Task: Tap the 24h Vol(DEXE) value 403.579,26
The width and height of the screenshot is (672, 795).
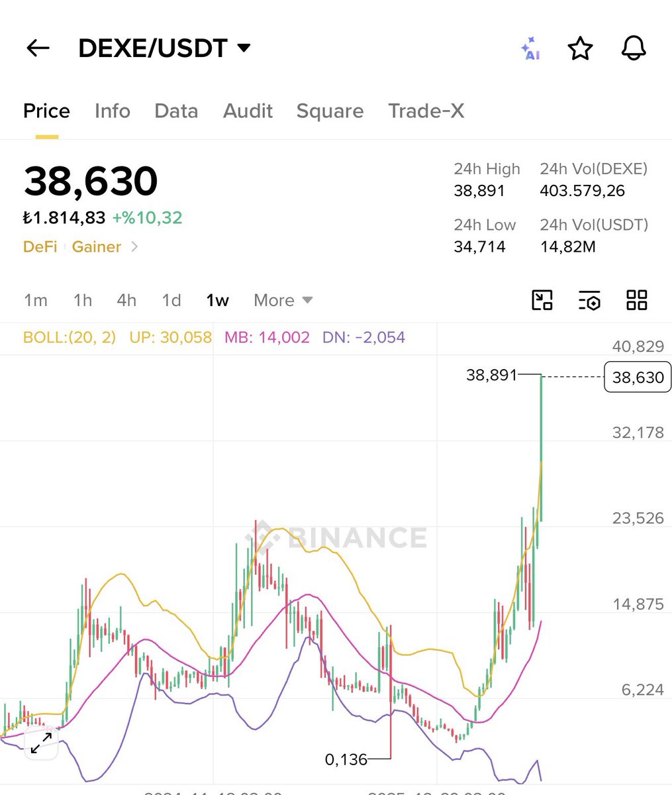Action: [583, 191]
